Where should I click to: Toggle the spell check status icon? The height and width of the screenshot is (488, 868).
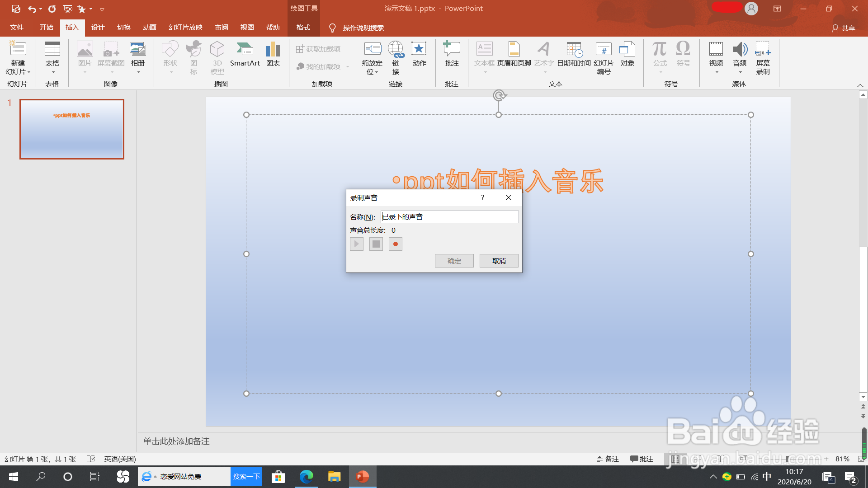point(91,459)
